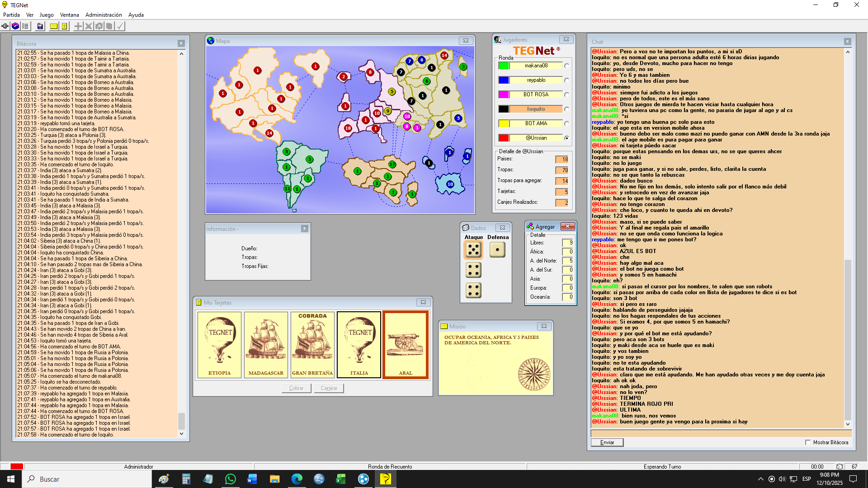Click the yellow balloon cards toolbar icon

coord(65,26)
